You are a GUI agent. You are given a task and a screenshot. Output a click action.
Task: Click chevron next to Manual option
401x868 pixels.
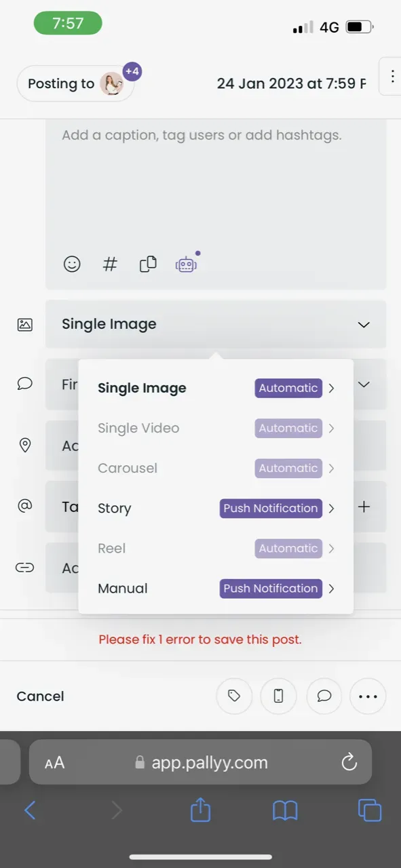(331, 589)
